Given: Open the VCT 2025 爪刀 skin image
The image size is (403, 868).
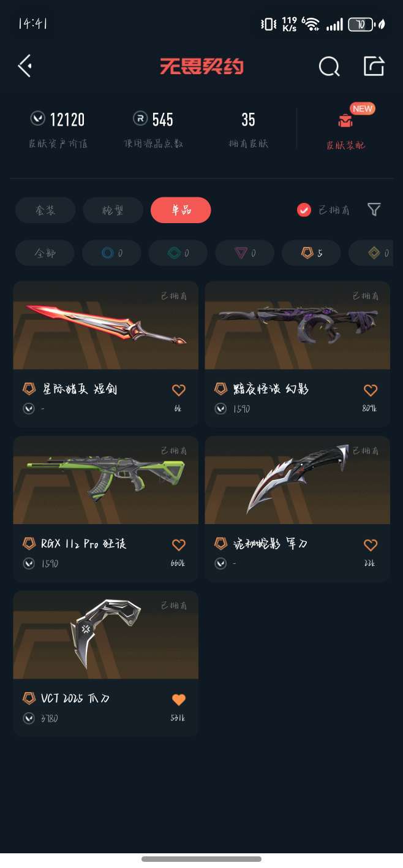Looking at the screenshot, I should [106, 635].
